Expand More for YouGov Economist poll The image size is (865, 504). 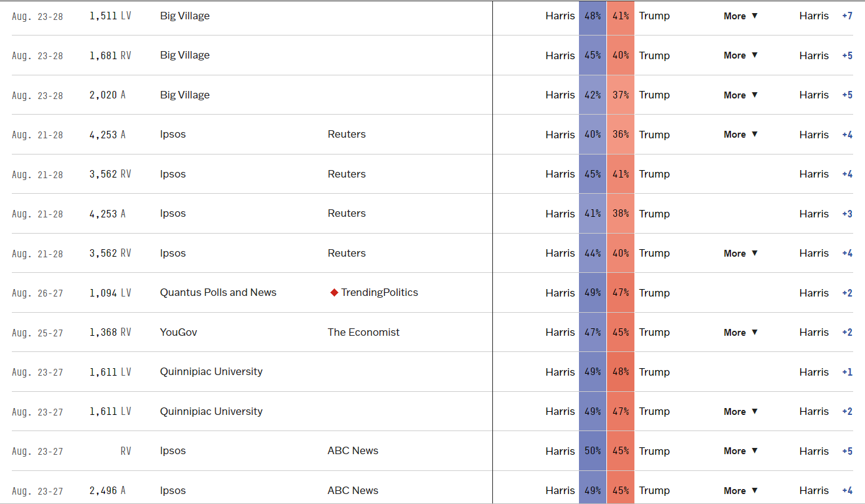pyautogui.click(x=740, y=333)
